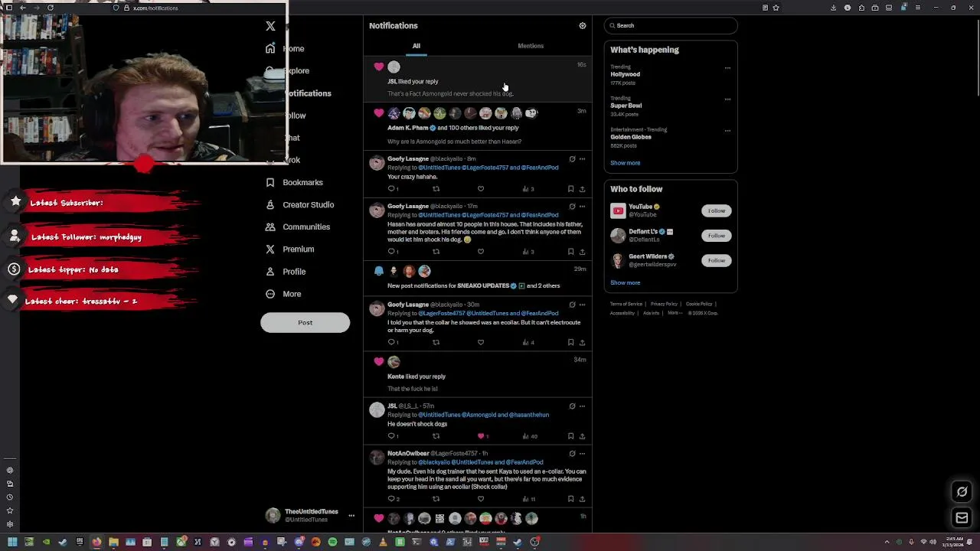Open account menu for TheeUntitledTunes
The height and width of the screenshot is (551, 980).
(x=351, y=516)
